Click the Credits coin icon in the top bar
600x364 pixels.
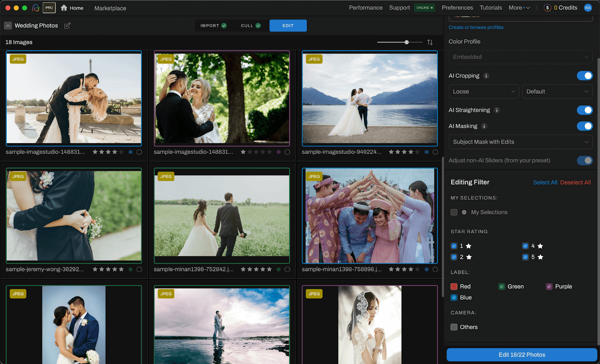pos(547,7)
